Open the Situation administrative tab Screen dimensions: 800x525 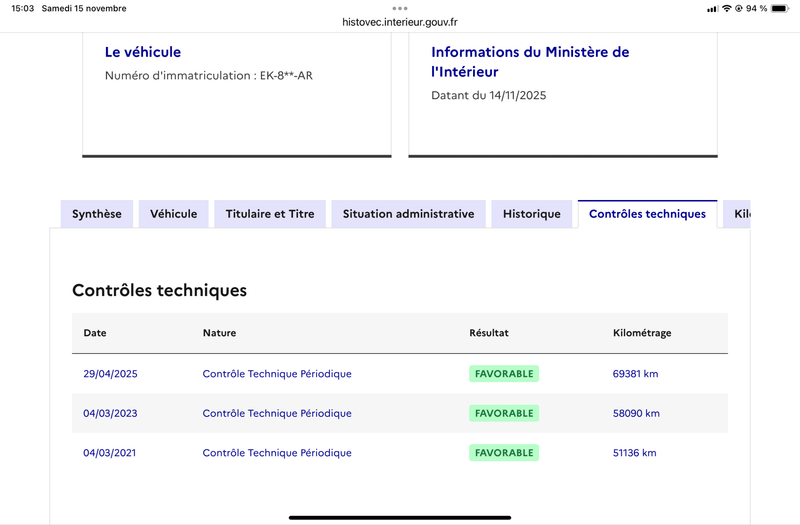pyautogui.click(x=408, y=214)
